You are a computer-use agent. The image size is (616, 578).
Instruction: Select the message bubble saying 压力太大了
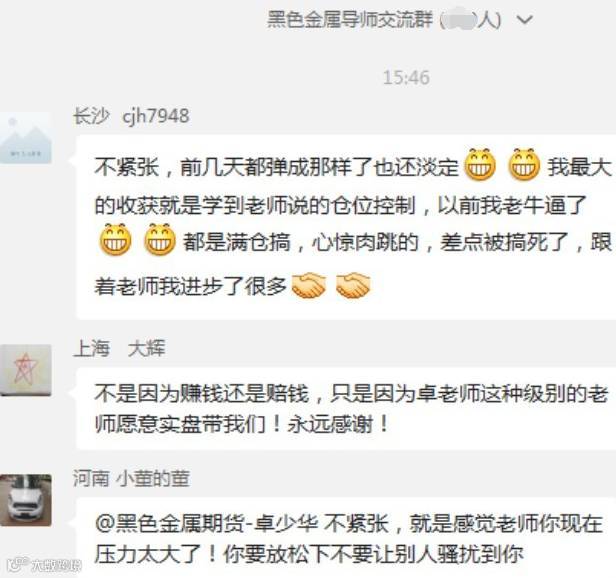click(346, 538)
